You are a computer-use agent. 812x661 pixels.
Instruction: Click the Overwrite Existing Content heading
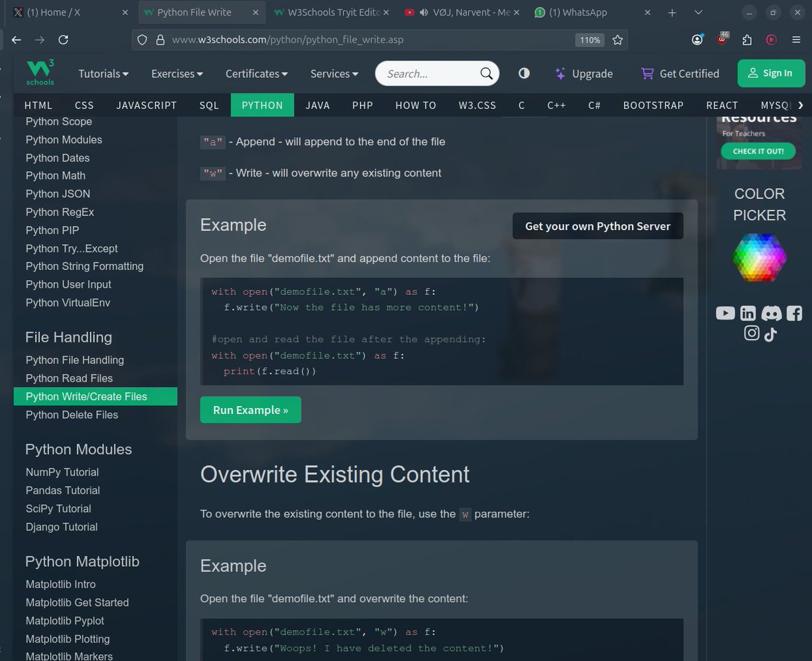pyautogui.click(x=335, y=474)
